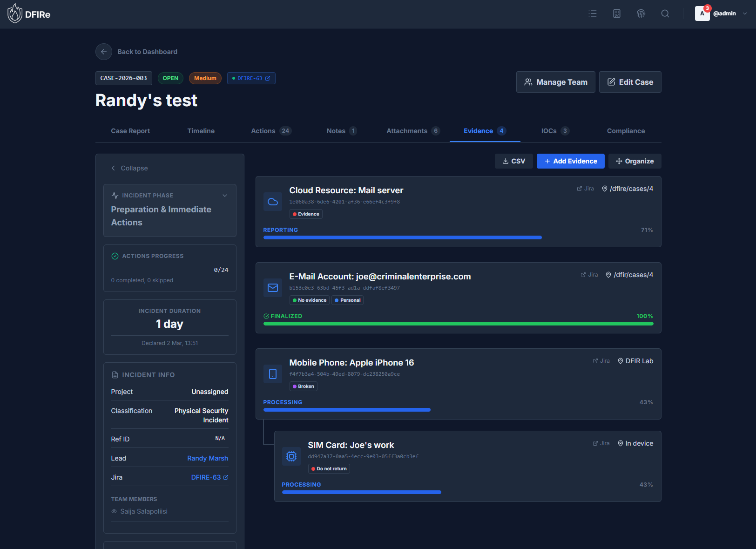Click the building icon in top bar
The width and height of the screenshot is (756, 549).
point(617,14)
